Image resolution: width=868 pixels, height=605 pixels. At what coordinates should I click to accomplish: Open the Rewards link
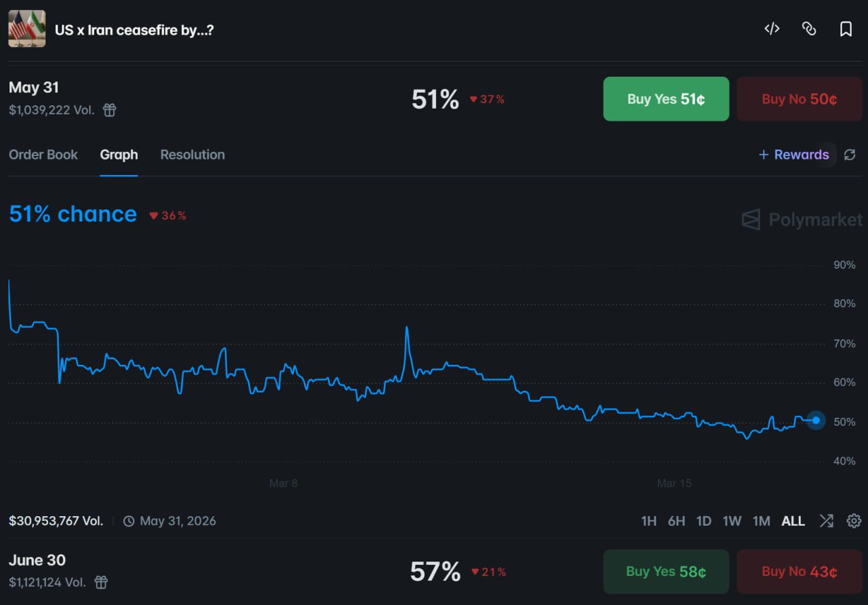coord(794,155)
